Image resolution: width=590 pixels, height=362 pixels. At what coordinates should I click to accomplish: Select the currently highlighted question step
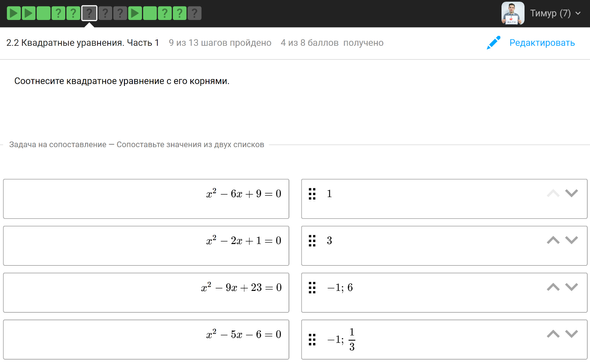click(x=89, y=13)
